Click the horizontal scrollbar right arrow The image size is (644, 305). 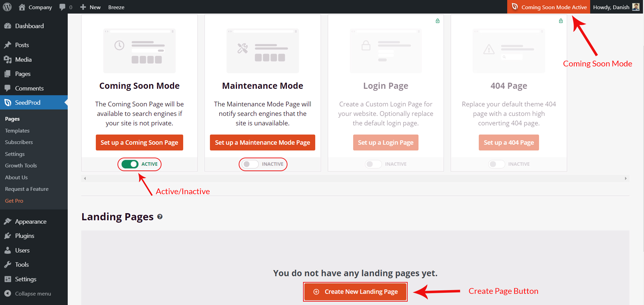(x=626, y=178)
